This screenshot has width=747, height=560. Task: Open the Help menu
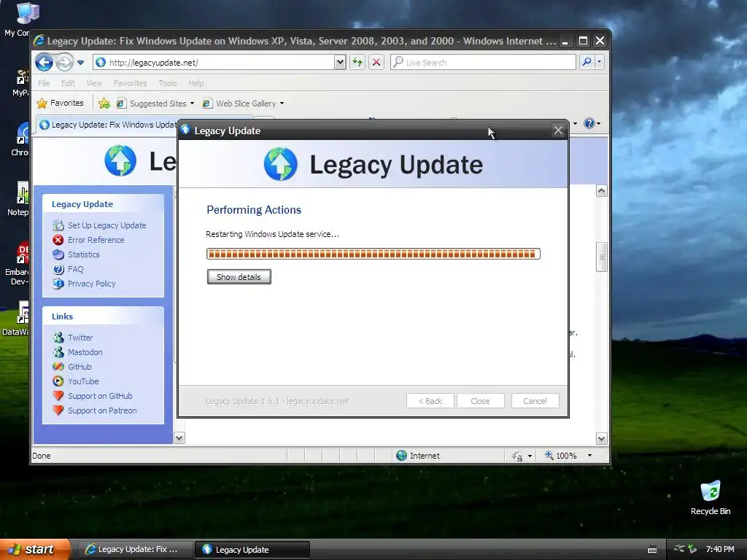click(196, 83)
